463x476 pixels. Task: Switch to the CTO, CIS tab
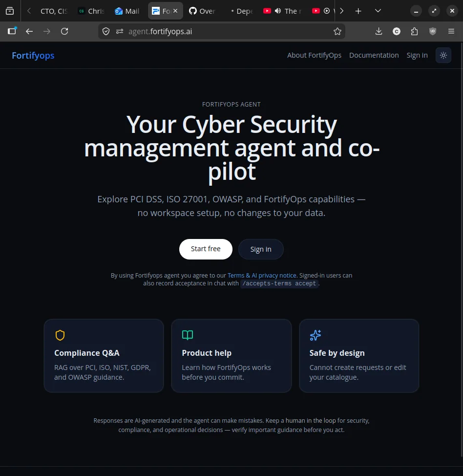coord(54,11)
